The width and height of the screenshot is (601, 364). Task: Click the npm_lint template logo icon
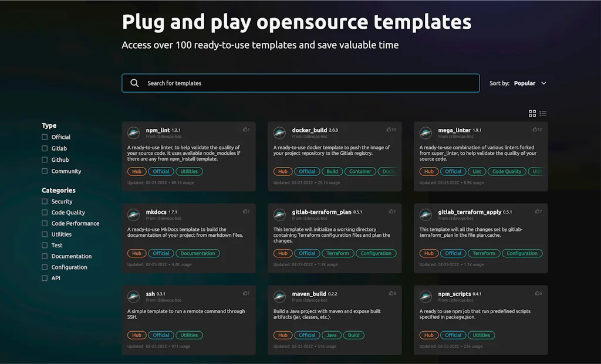click(134, 132)
